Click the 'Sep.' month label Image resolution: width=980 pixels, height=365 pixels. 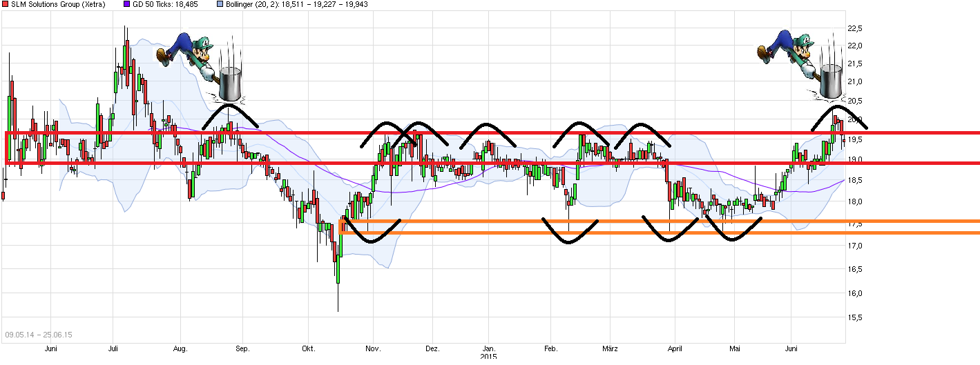[242, 349]
